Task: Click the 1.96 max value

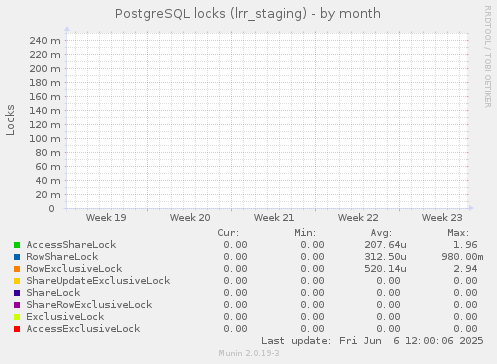Action: coord(465,245)
